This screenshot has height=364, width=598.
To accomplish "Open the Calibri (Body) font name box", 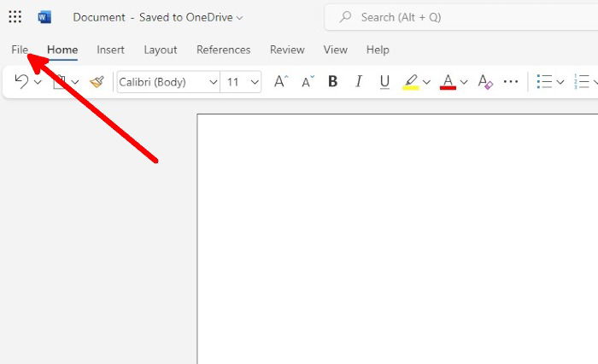I will (168, 82).
